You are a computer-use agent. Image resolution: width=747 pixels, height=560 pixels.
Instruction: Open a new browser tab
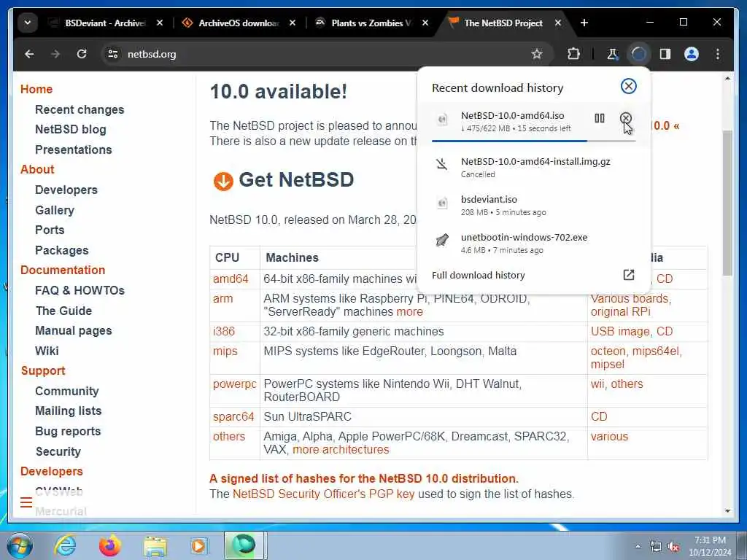pos(584,23)
